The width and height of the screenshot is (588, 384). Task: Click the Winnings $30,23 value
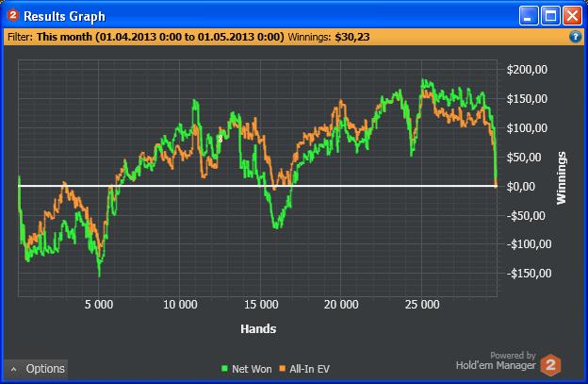pos(352,37)
